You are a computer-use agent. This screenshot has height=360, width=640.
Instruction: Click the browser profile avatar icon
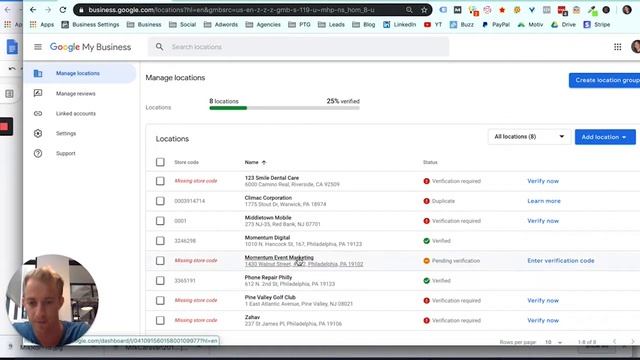(627, 10)
